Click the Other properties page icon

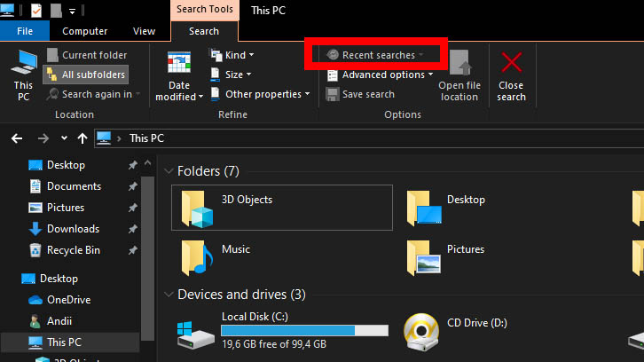216,94
